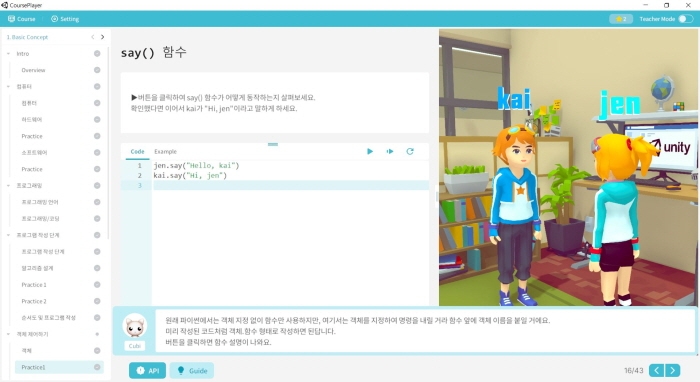
Task: Click status circle next to Intro
Action: click(97, 54)
